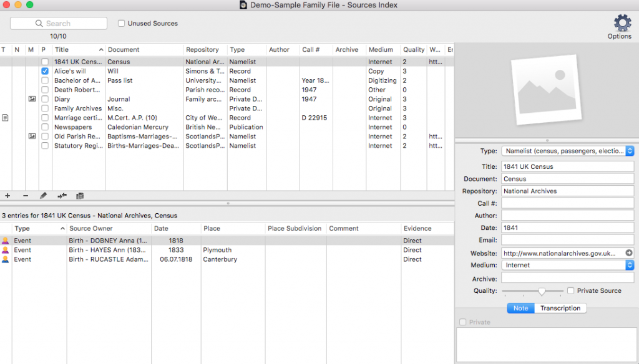Click transcription icon in Marriage certificate row

5,118
